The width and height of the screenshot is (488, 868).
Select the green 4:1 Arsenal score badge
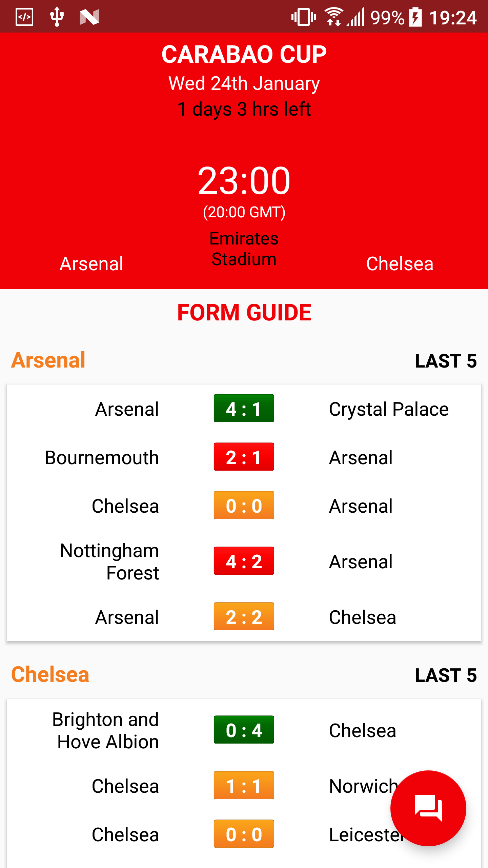tap(244, 408)
